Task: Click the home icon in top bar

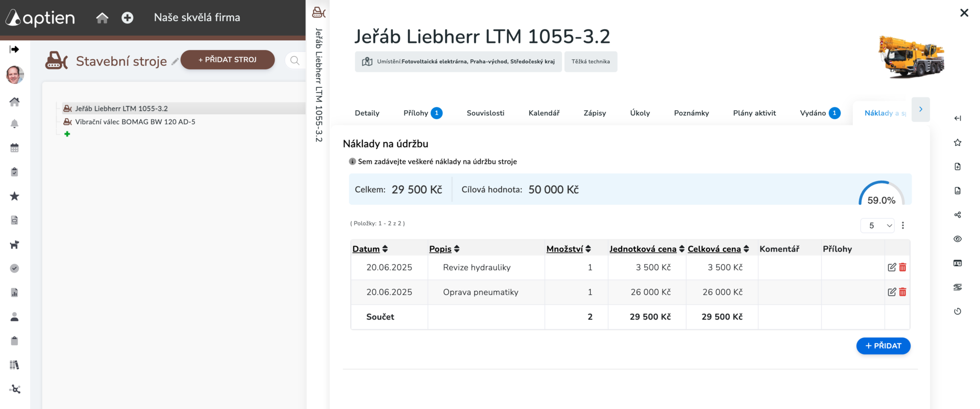Action: 102,18
